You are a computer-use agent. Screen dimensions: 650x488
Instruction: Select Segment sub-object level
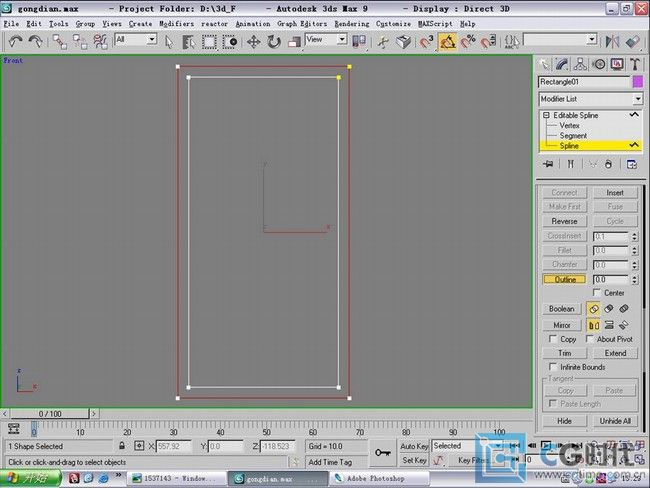pyautogui.click(x=573, y=136)
